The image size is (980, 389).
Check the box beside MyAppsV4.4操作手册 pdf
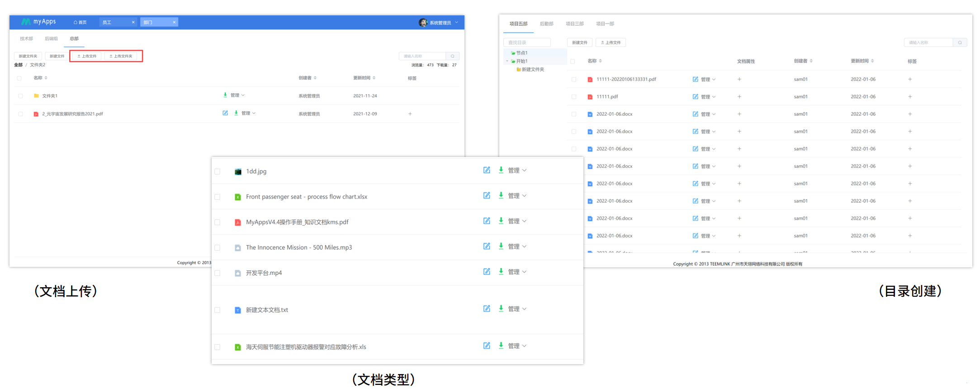point(218,222)
